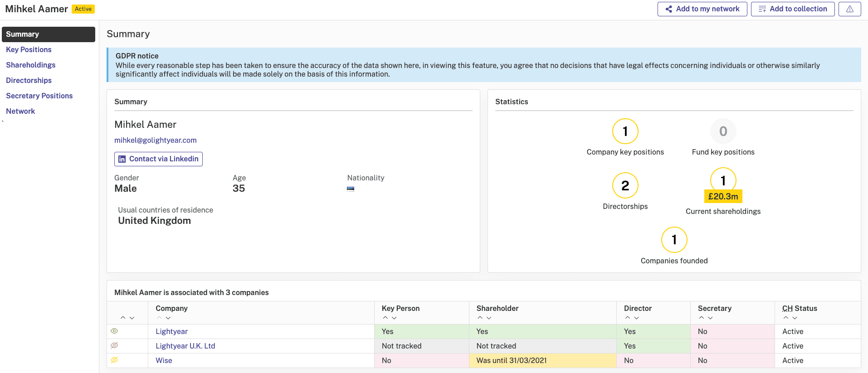868x373 pixels.
Task: Click the list icon on Add to collection
Action: pos(762,9)
